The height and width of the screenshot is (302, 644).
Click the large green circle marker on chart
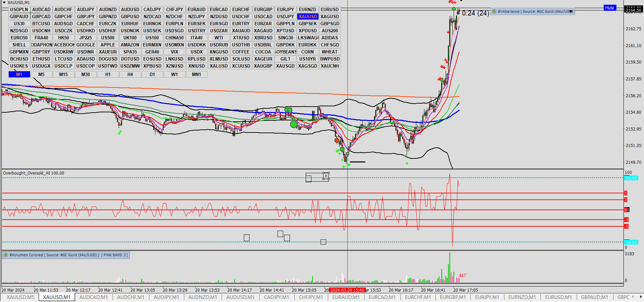tap(294, 124)
